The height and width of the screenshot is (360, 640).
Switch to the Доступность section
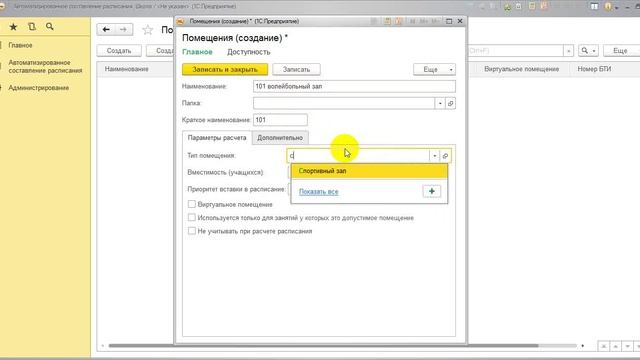click(249, 52)
